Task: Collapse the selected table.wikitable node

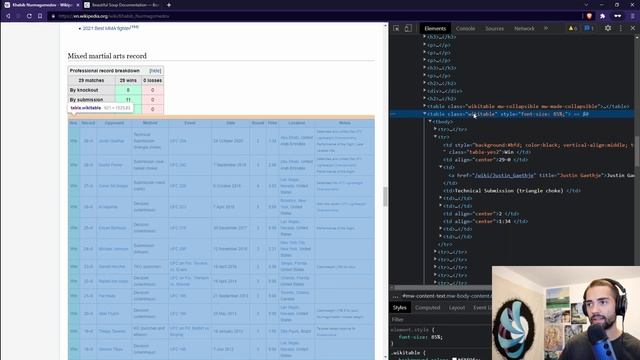Action: click(424, 114)
